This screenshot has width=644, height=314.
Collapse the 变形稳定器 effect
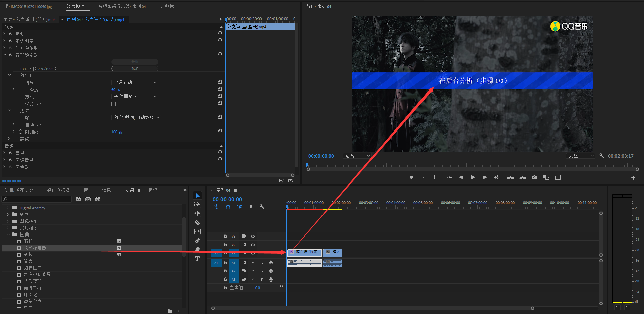[5, 55]
